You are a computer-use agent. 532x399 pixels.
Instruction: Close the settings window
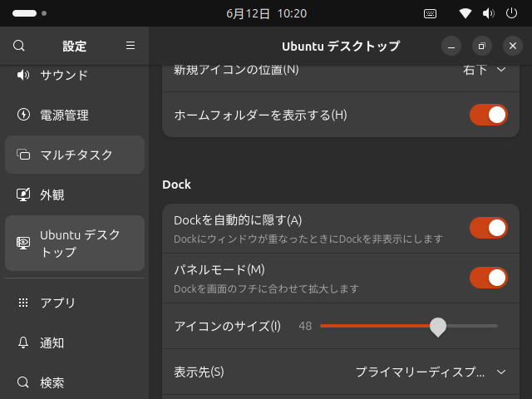(x=513, y=46)
